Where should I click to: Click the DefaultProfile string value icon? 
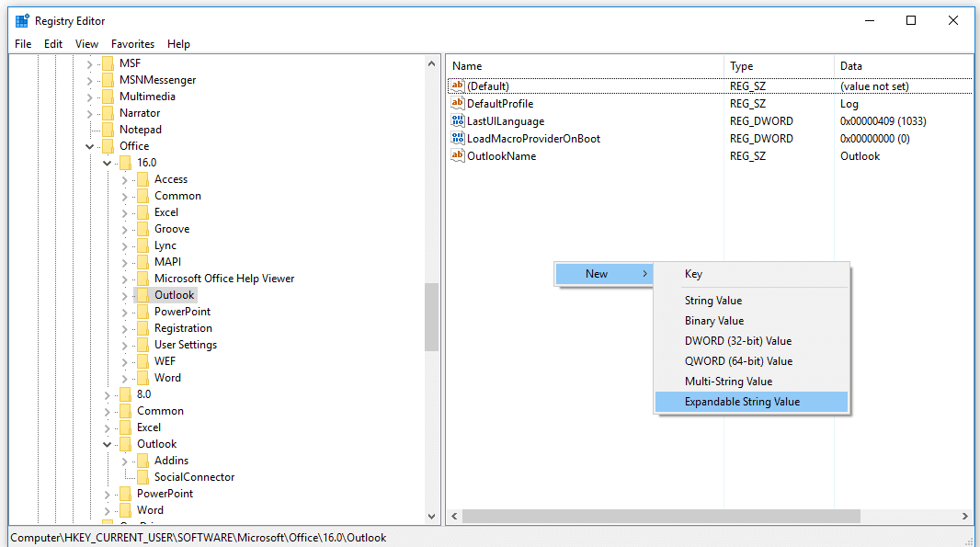[x=458, y=103]
